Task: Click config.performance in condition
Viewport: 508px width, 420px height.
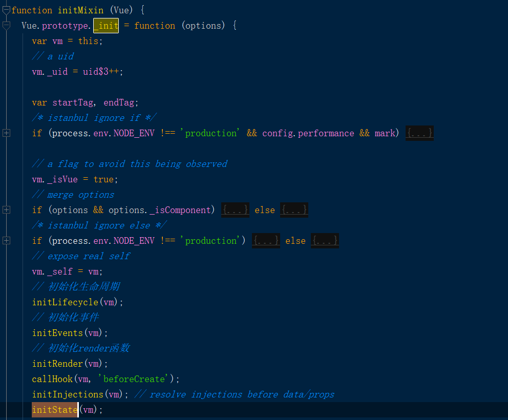Action: pos(308,133)
